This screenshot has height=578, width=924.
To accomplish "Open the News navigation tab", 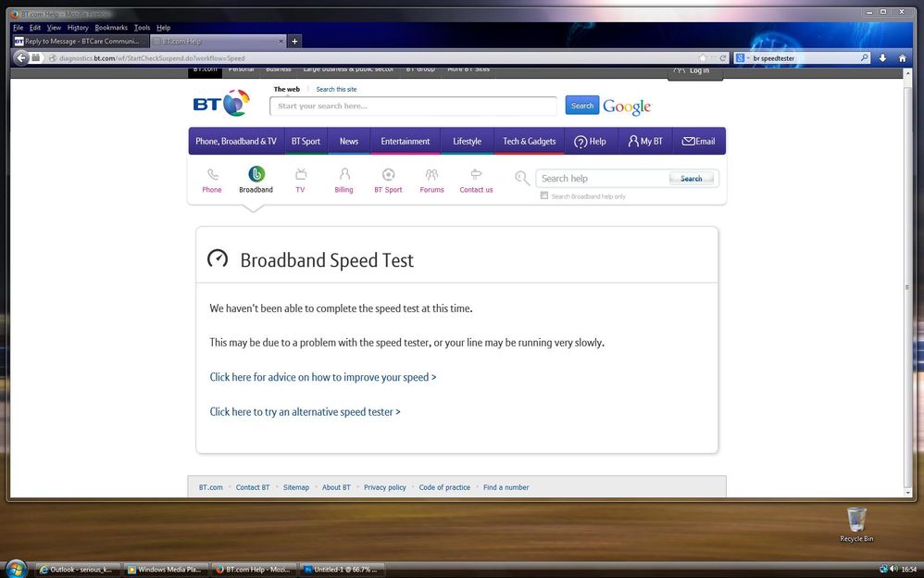I will [x=349, y=142].
